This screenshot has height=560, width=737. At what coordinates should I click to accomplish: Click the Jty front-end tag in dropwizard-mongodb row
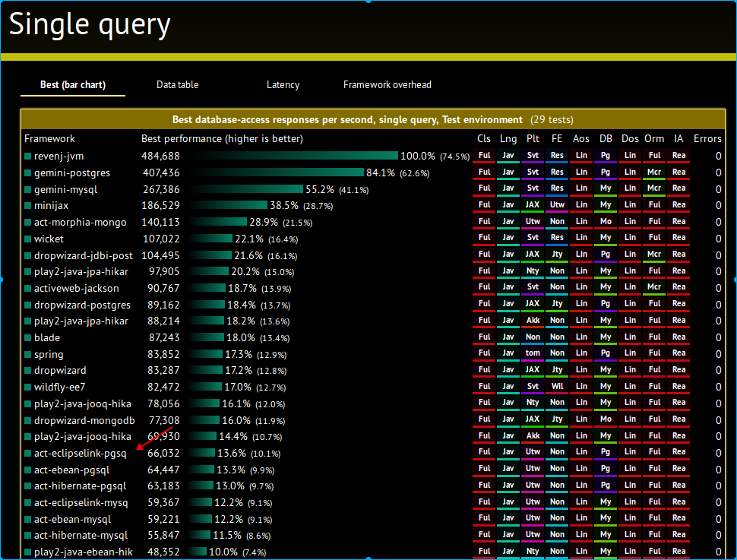tap(557, 419)
